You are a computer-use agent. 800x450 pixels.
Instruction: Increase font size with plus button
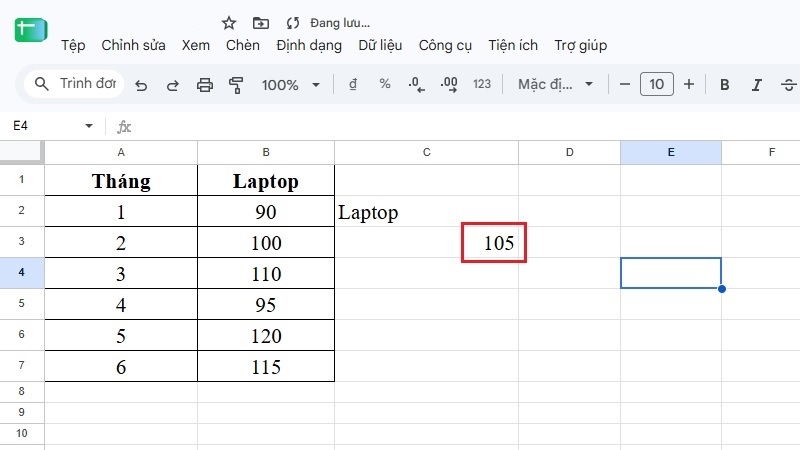click(x=689, y=84)
